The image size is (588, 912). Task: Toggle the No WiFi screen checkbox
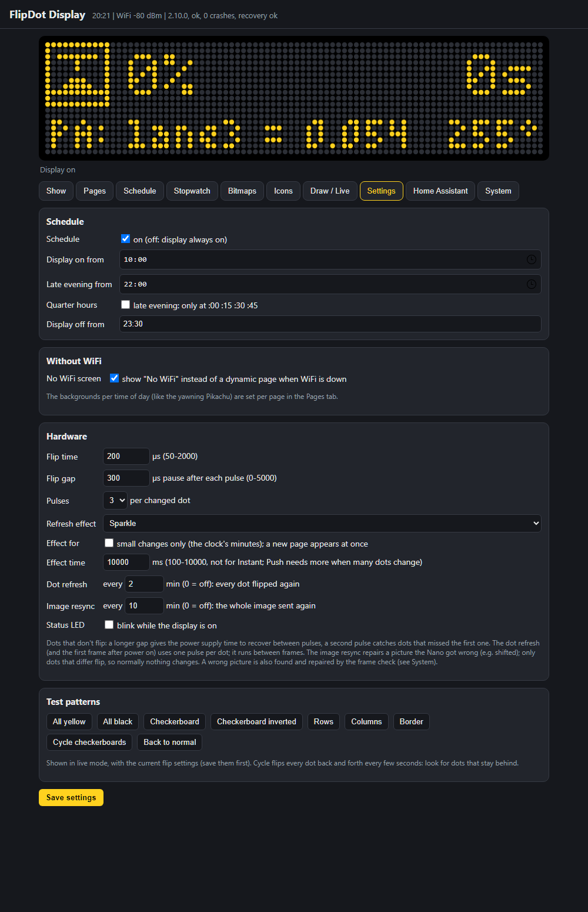[x=114, y=378]
